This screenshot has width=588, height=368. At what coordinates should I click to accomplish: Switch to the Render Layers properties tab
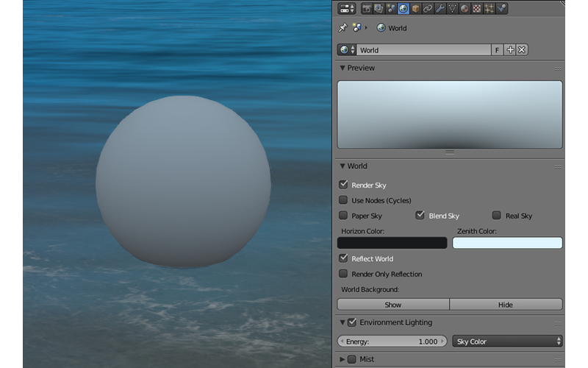tap(379, 9)
